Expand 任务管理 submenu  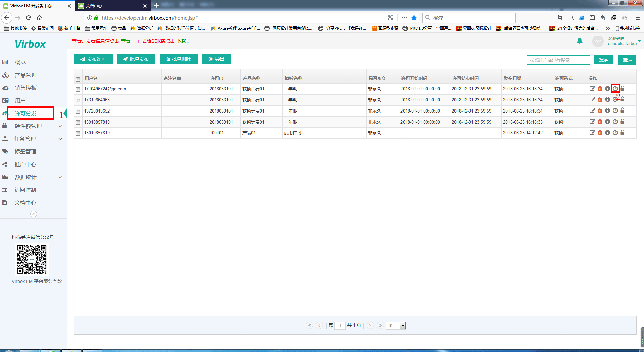[x=60, y=139]
